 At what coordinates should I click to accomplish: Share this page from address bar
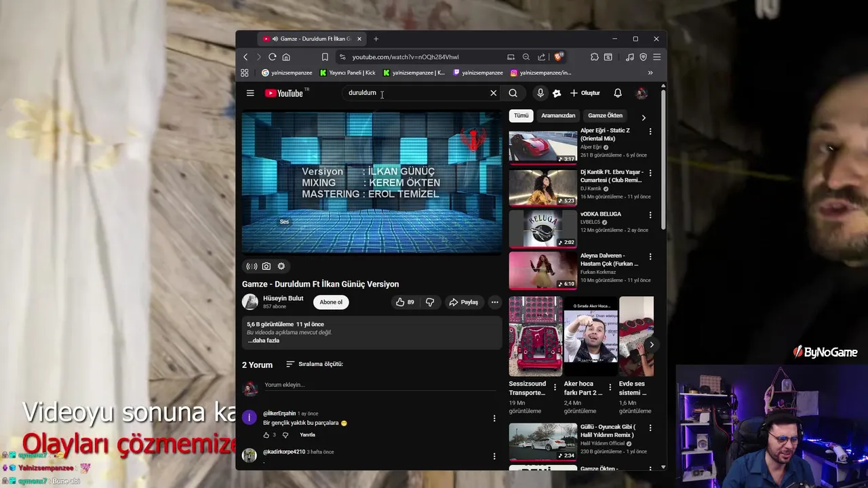coord(541,57)
